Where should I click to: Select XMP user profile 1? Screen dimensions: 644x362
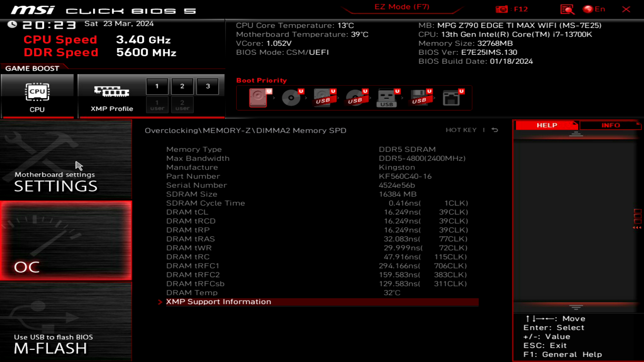coord(157,105)
